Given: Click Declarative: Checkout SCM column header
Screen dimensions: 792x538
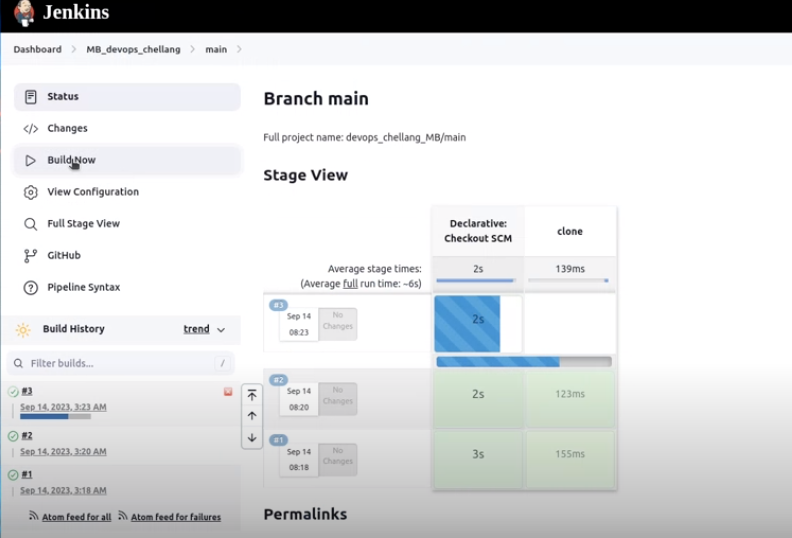Looking at the screenshot, I should pyautogui.click(x=478, y=231).
